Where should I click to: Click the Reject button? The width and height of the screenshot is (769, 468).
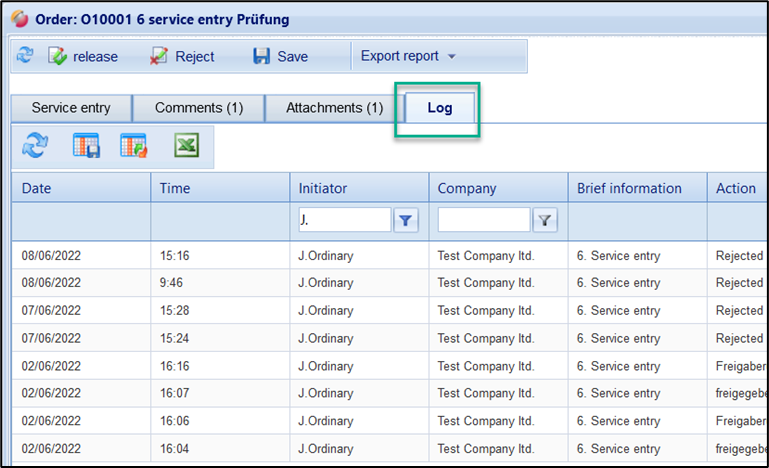tap(182, 56)
